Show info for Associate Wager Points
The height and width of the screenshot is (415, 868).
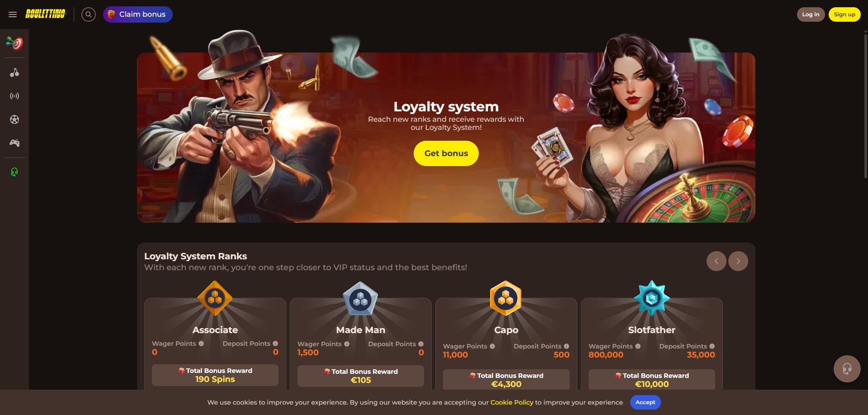(x=201, y=343)
